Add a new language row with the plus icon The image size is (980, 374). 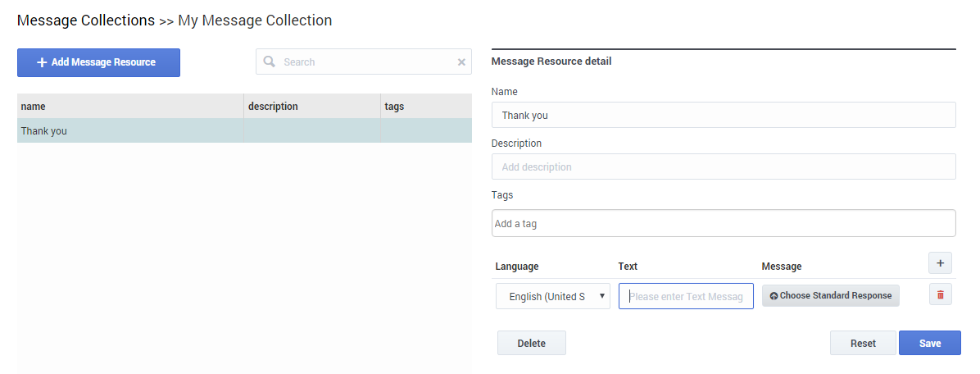click(x=940, y=263)
